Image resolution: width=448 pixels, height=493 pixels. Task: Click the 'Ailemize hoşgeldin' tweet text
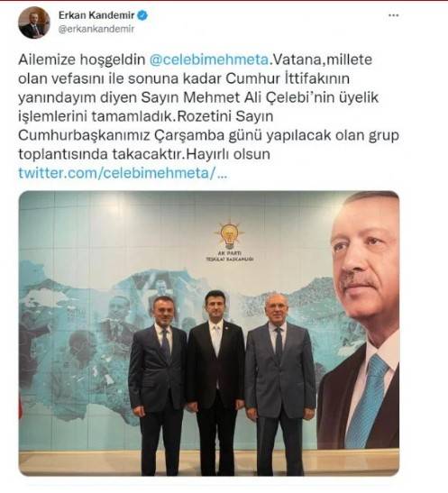click(x=82, y=59)
